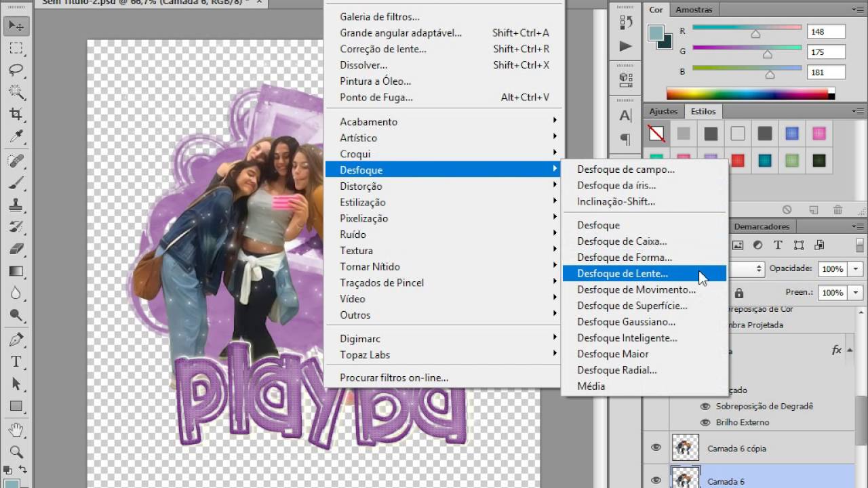This screenshot has height=488, width=868.
Task: Select the Spot Healing Brush tool
Action: tap(16, 161)
